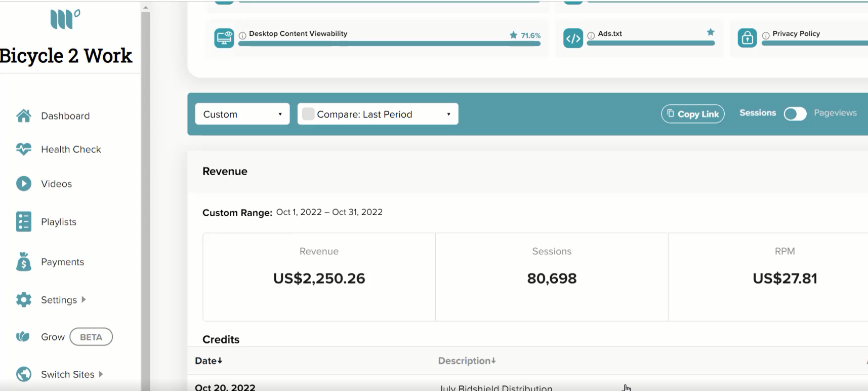The width and height of the screenshot is (868, 391).
Task: Click the Privacy Policy lock icon
Action: (x=747, y=38)
